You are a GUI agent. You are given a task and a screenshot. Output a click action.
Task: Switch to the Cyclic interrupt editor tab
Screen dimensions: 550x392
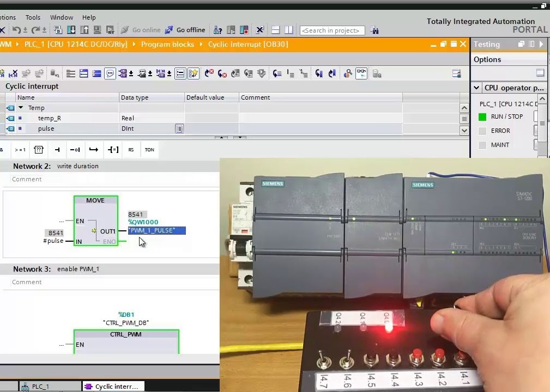(112, 387)
